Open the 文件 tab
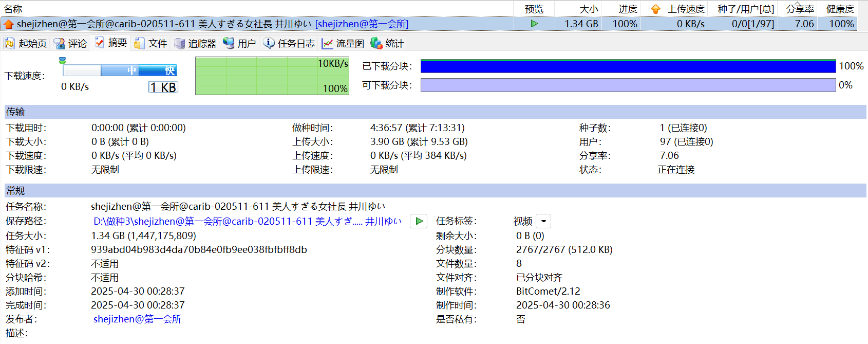This screenshot has width=868, height=344. [x=150, y=44]
